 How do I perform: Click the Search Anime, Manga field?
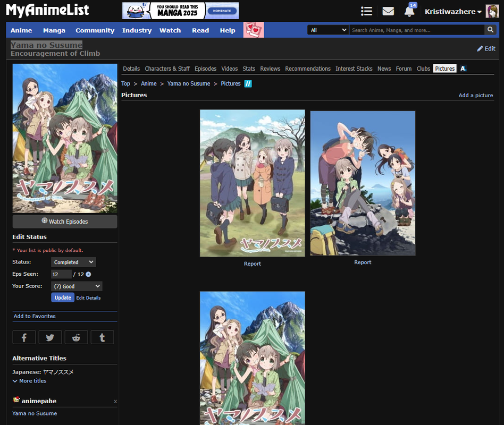tap(417, 30)
